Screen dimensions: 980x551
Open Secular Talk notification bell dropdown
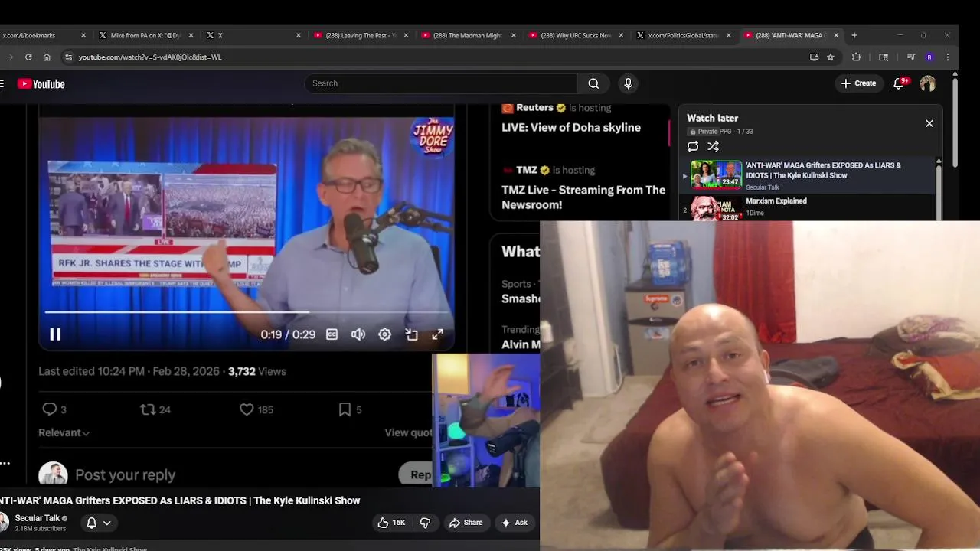[x=99, y=523]
